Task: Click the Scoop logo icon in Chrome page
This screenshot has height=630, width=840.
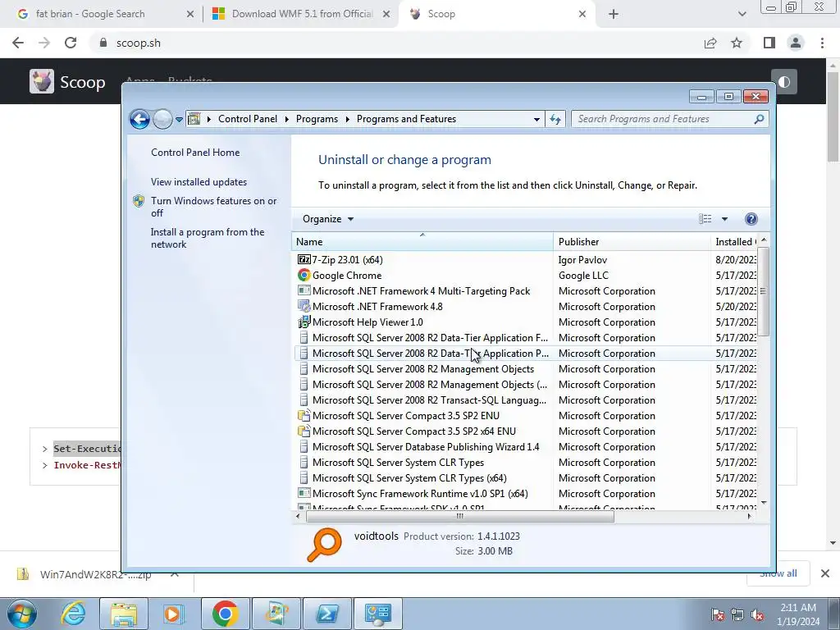Action: point(41,81)
